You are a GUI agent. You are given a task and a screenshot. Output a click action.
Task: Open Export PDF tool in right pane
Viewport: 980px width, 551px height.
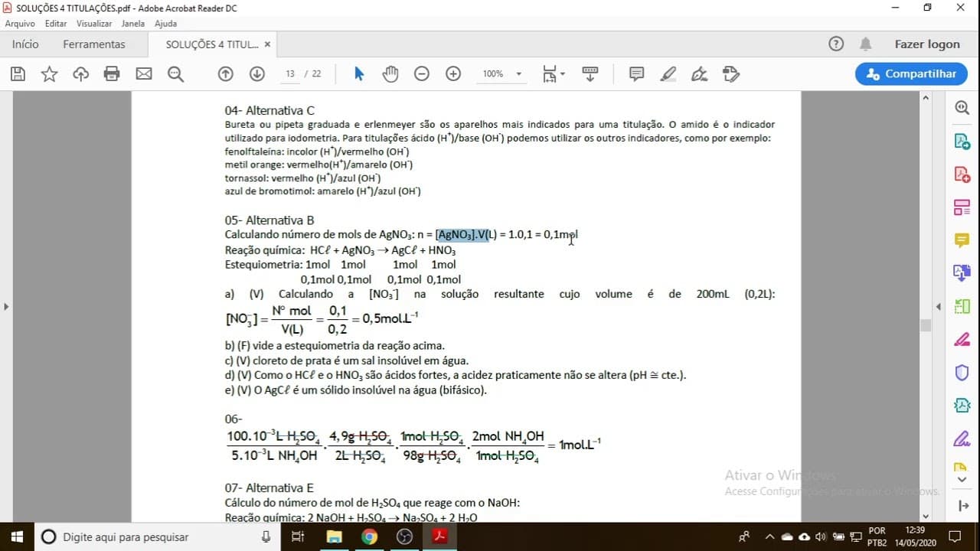962,142
